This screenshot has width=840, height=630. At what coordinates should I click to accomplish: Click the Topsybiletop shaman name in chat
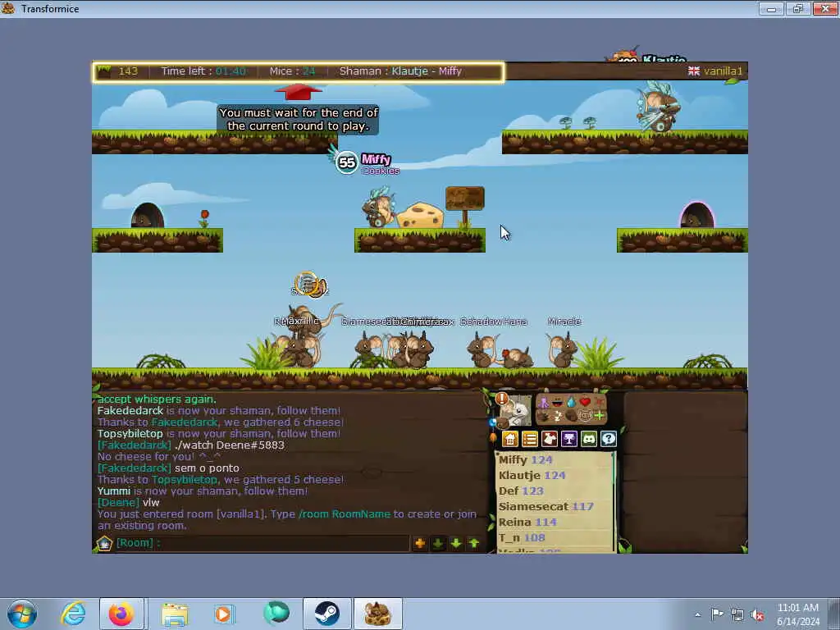coord(130,433)
